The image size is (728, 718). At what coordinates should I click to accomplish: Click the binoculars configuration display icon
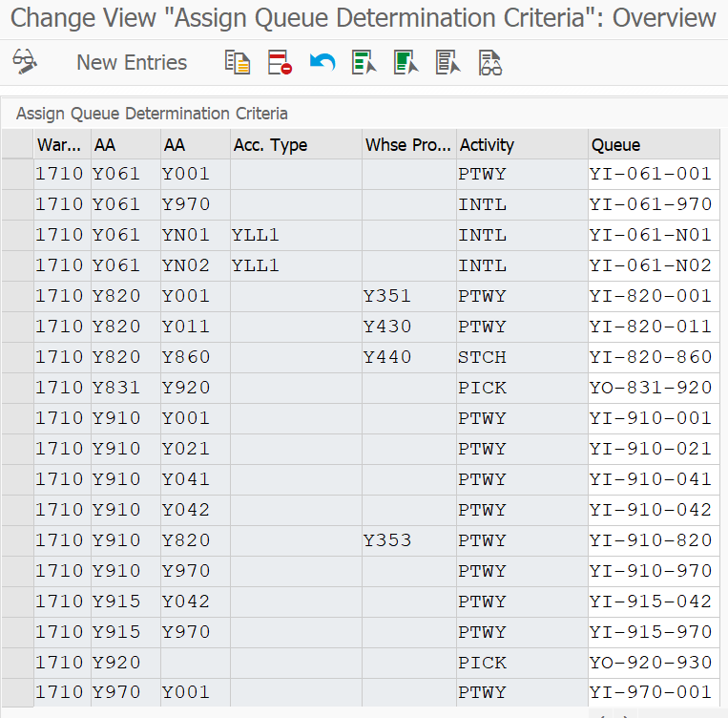489,62
